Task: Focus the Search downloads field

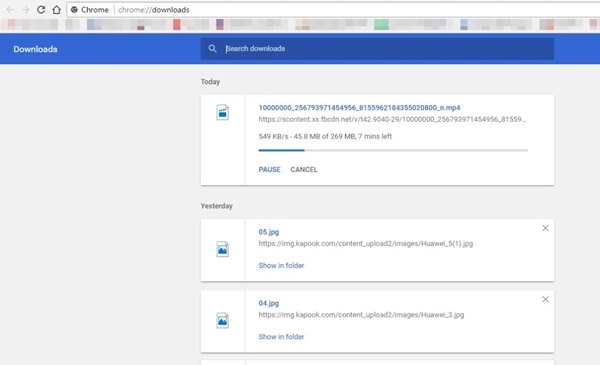Action: tap(377, 49)
